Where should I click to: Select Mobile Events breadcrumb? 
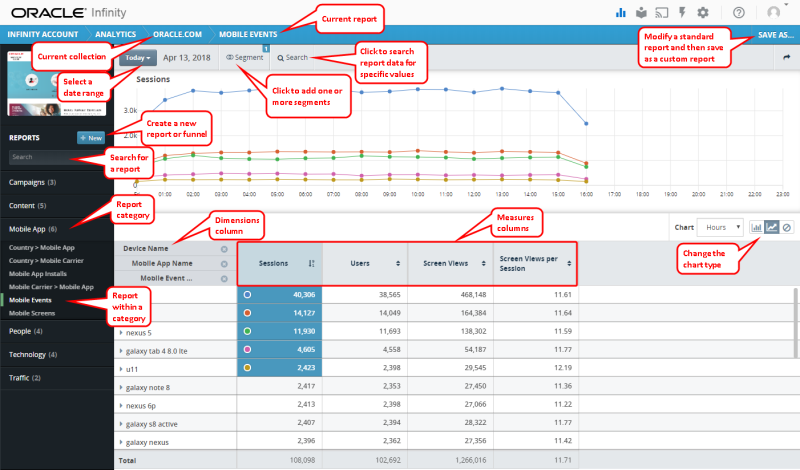click(248, 34)
